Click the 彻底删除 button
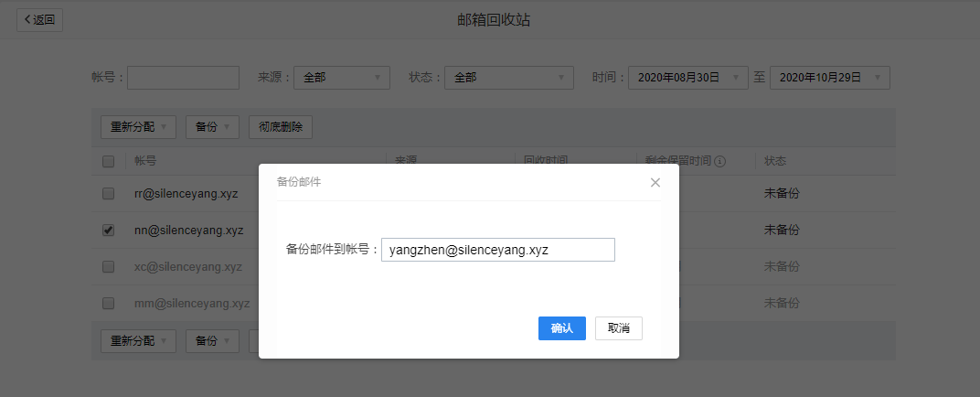980x397 pixels. click(x=281, y=127)
